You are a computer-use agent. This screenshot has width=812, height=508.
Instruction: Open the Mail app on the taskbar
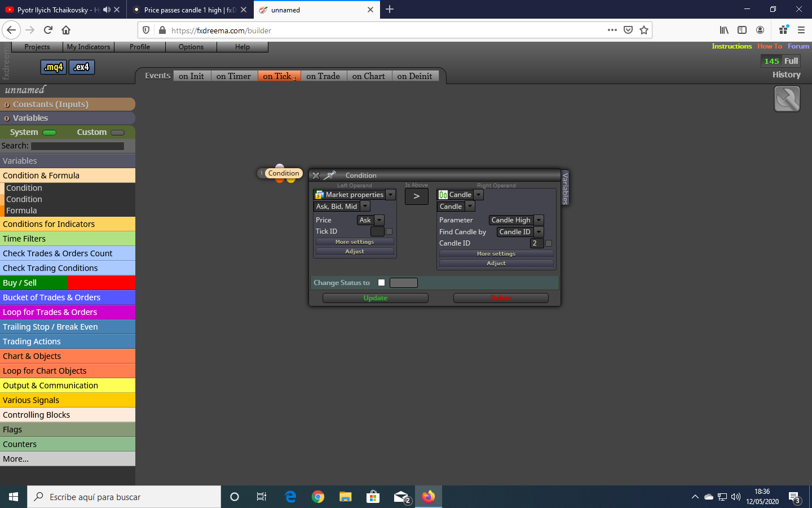(401, 497)
